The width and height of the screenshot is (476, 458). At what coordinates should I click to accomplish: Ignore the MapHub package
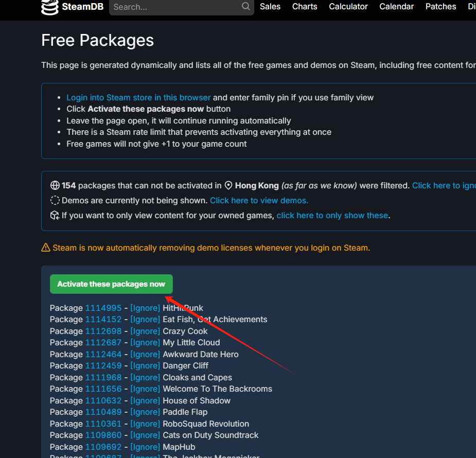(145, 447)
